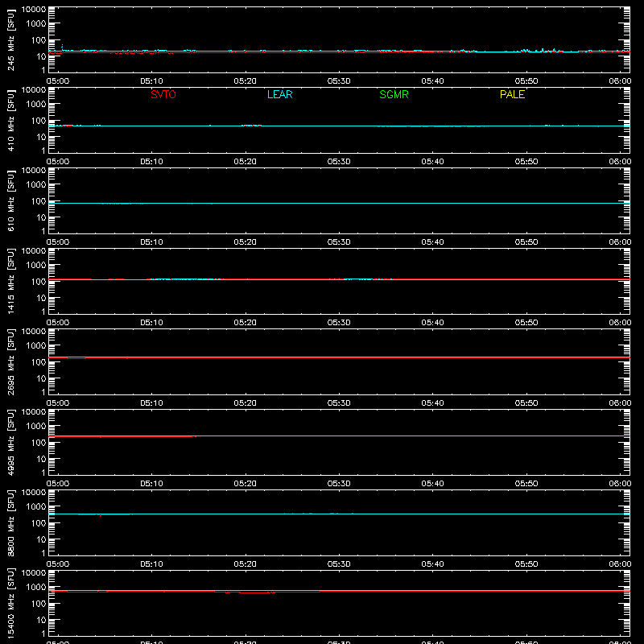Click 05:10 tick below the 1415 MHz panel
Viewport: 644px width, 644px height.
click(151, 323)
